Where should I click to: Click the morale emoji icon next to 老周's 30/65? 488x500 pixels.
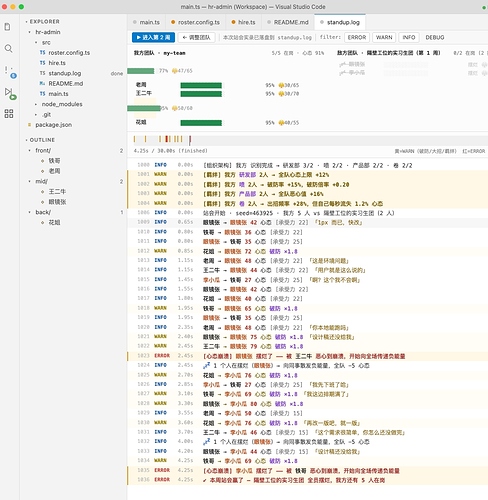(x=281, y=85)
